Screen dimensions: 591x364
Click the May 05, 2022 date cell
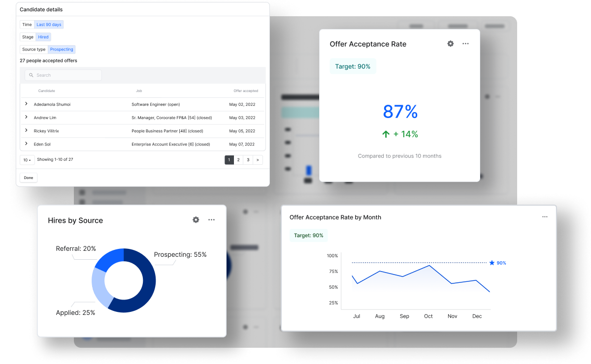(x=242, y=131)
